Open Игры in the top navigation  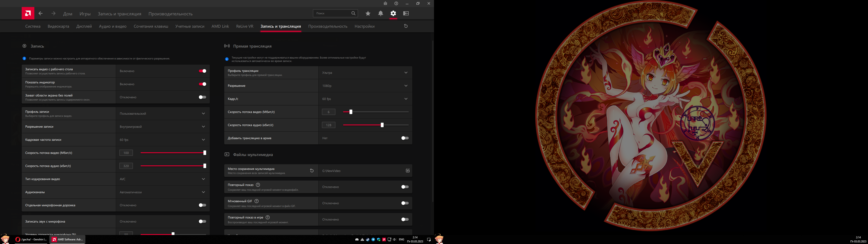click(x=85, y=14)
